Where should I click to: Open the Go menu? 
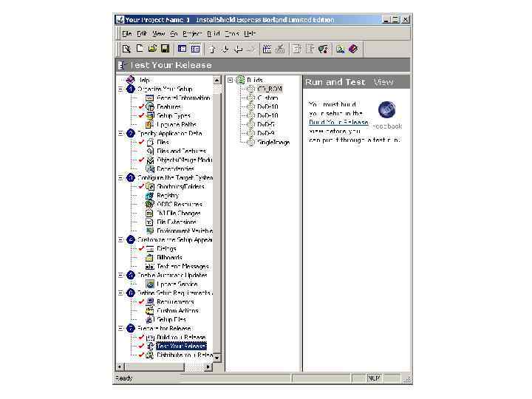(x=174, y=33)
